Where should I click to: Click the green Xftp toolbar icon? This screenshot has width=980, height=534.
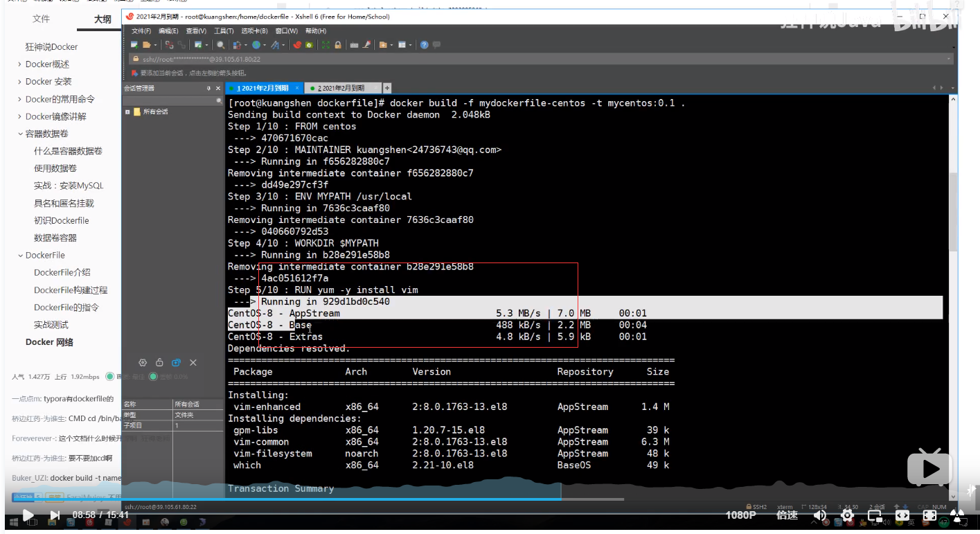click(x=309, y=45)
